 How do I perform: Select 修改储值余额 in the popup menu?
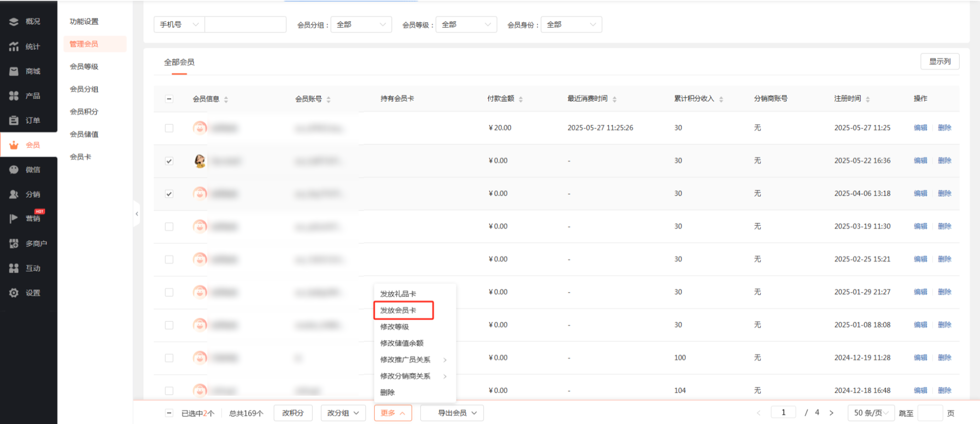point(402,343)
